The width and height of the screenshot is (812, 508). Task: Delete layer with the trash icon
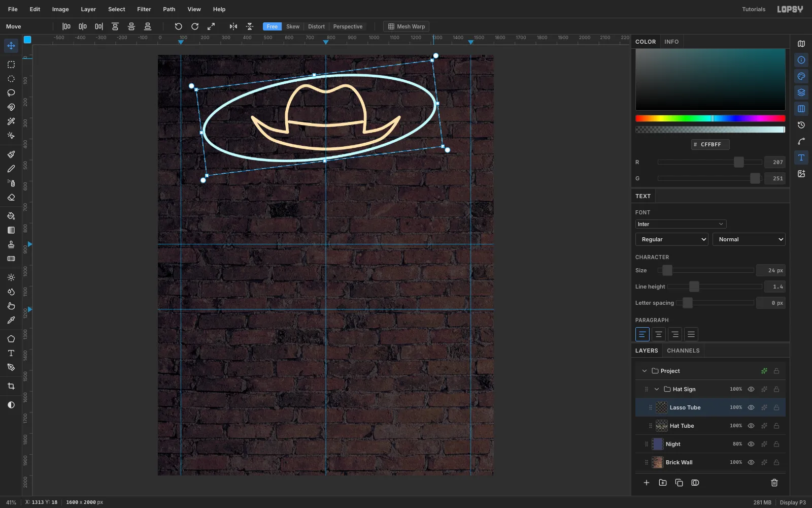point(774,483)
